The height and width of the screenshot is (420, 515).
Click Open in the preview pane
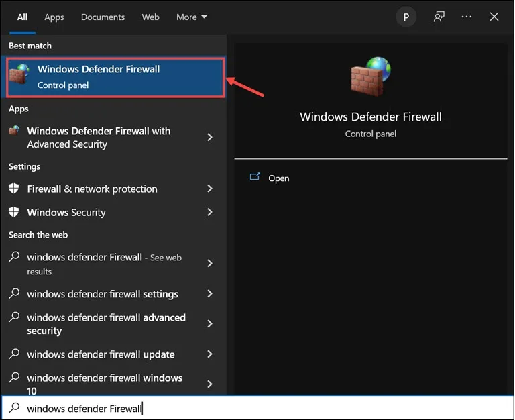coord(278,178)
